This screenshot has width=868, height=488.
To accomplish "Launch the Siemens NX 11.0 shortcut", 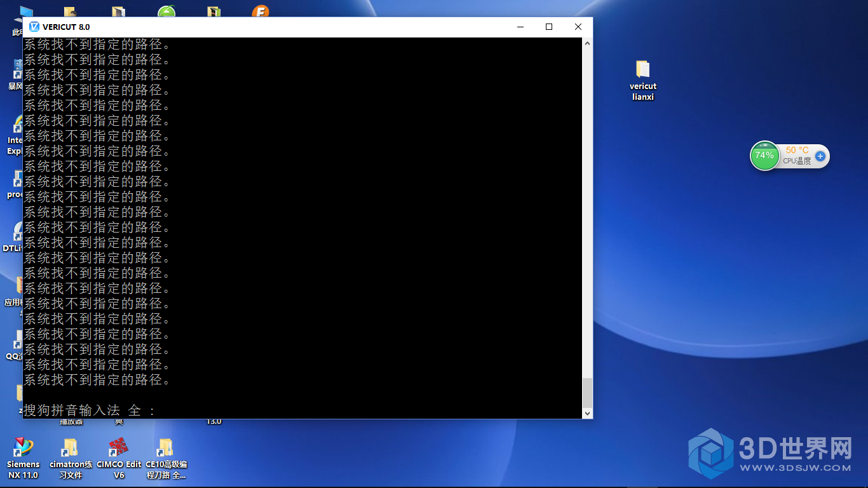I will pos(24,458).
